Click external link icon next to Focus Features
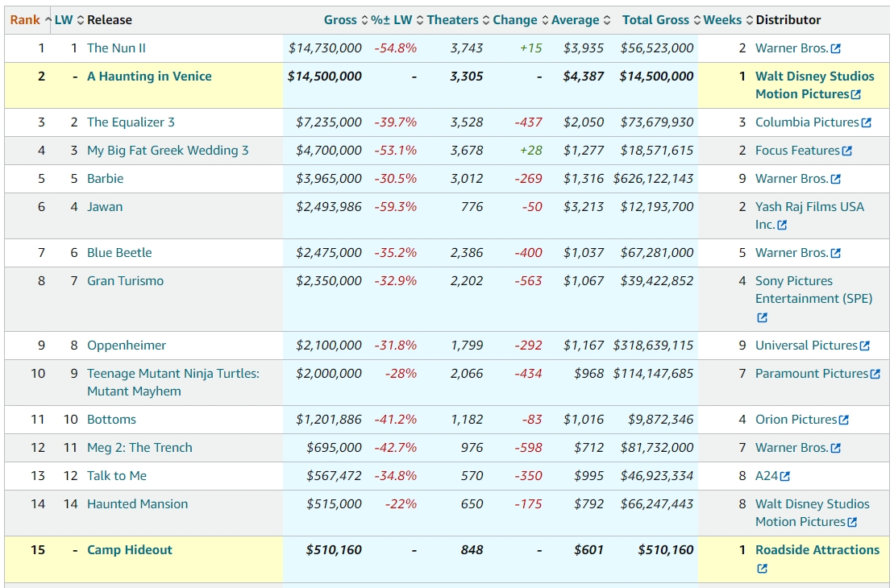The image size is (894, 588). 847,151
